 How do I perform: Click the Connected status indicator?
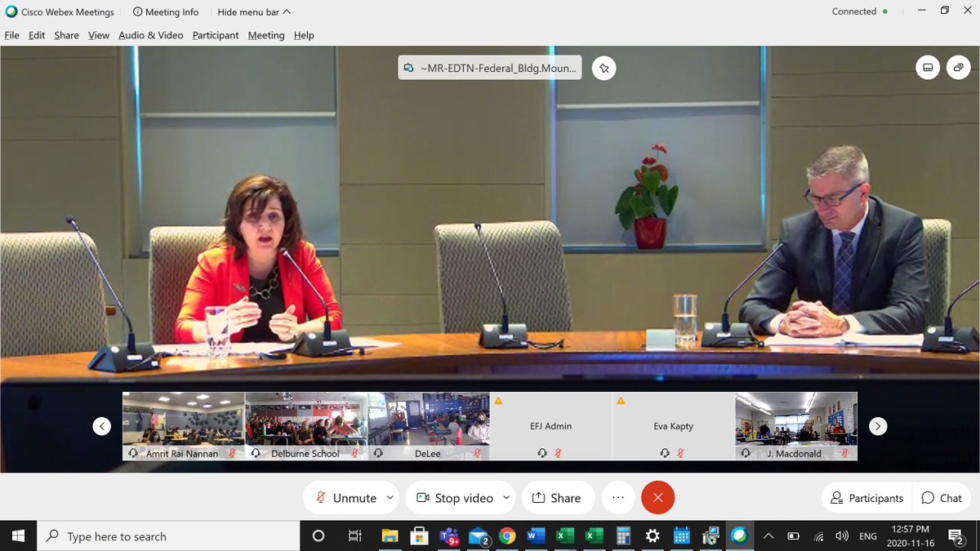[860, 11]
